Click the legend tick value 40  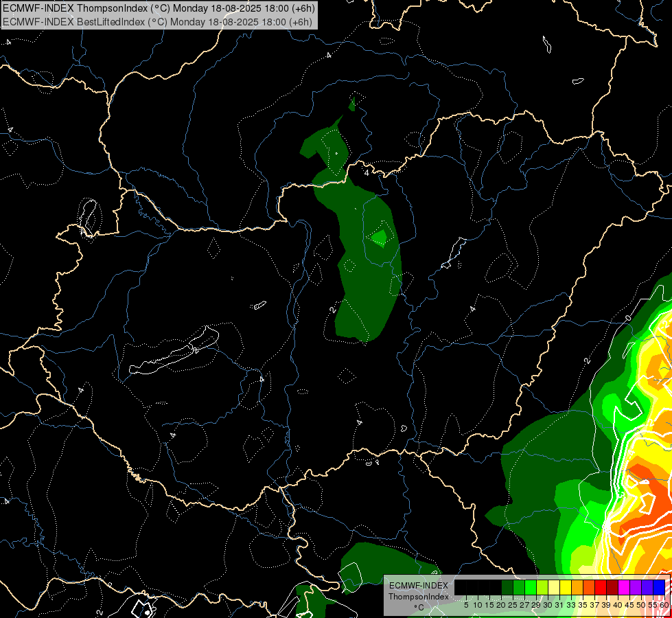pos(618,605)
